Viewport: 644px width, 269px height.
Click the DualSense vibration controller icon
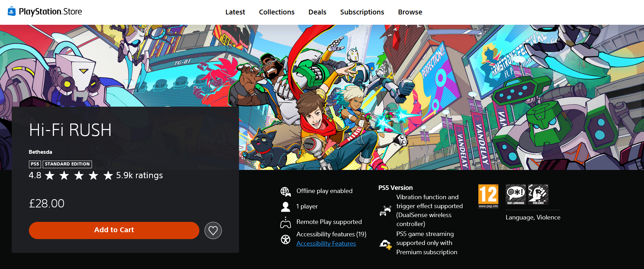point(385,211)
